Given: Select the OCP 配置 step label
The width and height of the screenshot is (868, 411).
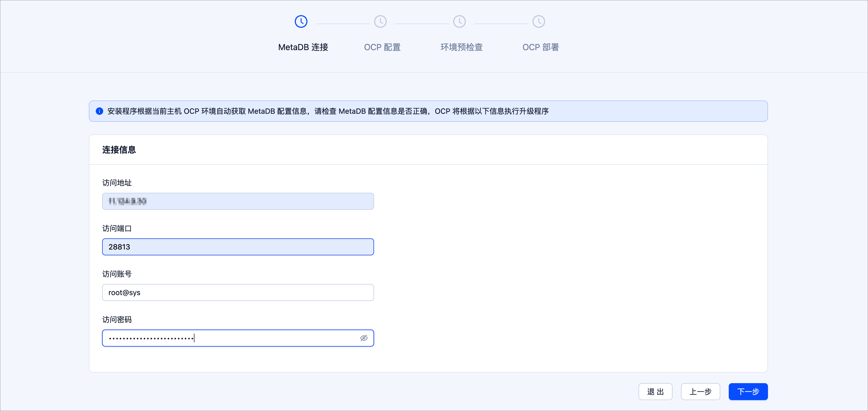Looking at the screenshot, I should coord(382,47).
